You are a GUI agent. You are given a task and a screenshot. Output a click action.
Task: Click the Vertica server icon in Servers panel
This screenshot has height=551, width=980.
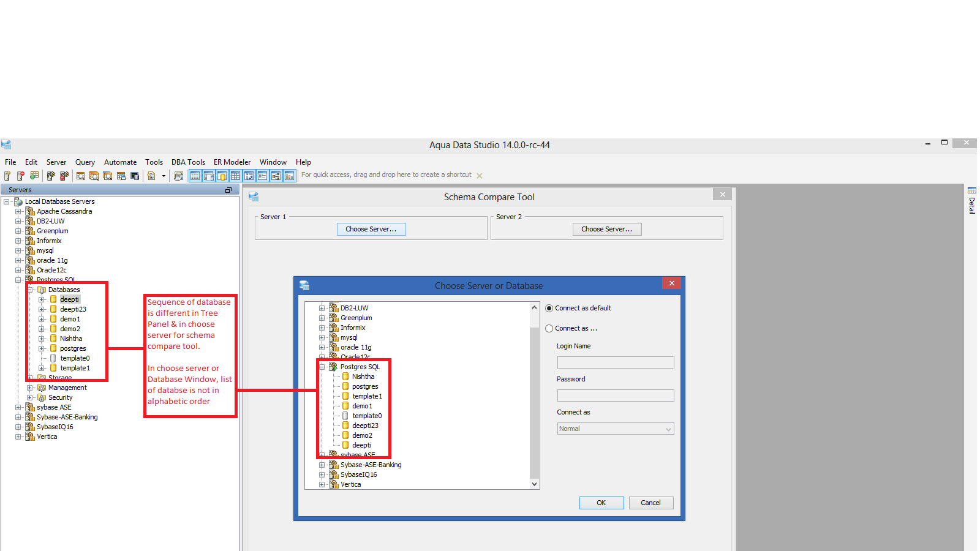point(30,437)
